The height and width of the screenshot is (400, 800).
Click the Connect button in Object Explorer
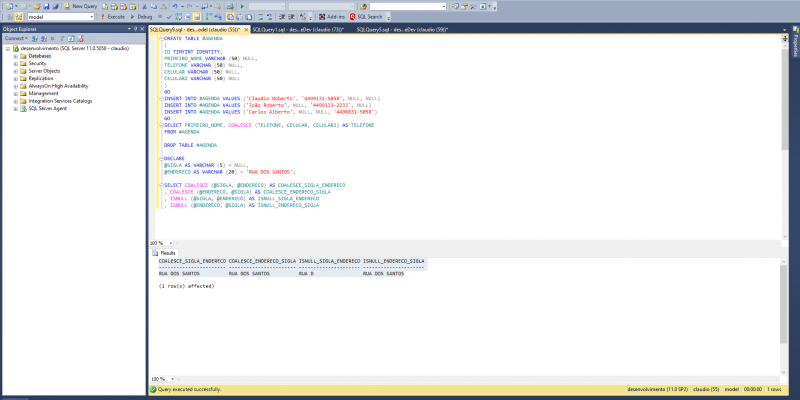point(12,38)
